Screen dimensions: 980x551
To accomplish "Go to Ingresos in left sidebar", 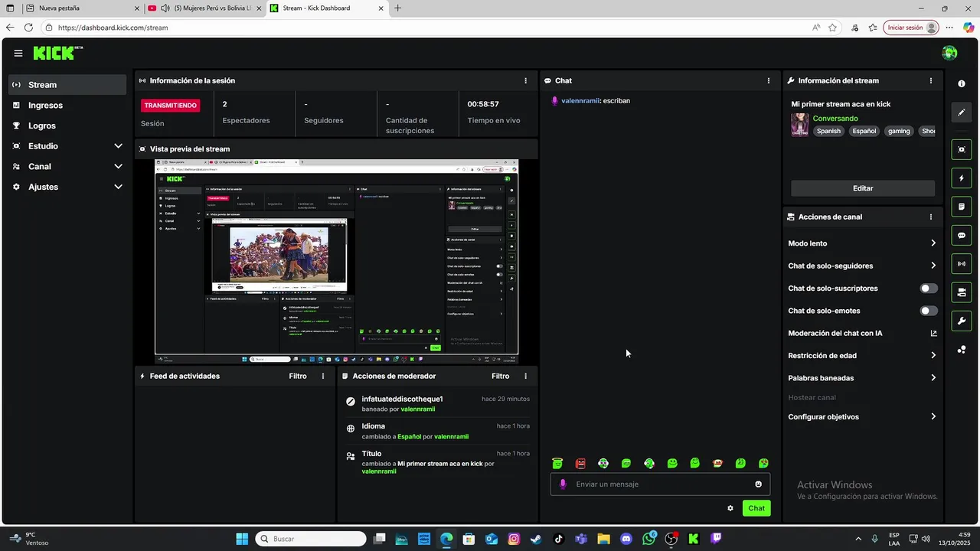I will 67,105.
